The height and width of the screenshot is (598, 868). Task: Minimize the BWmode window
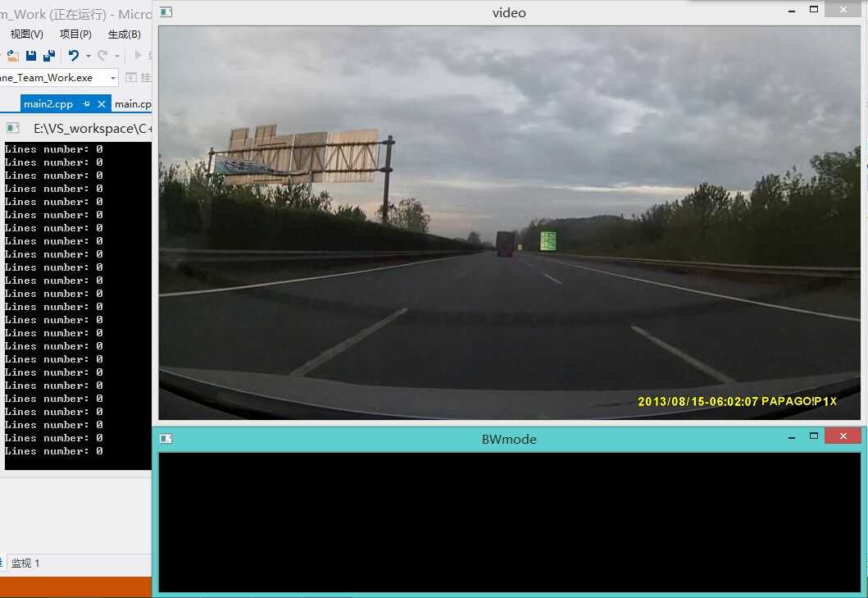[792, 436]
